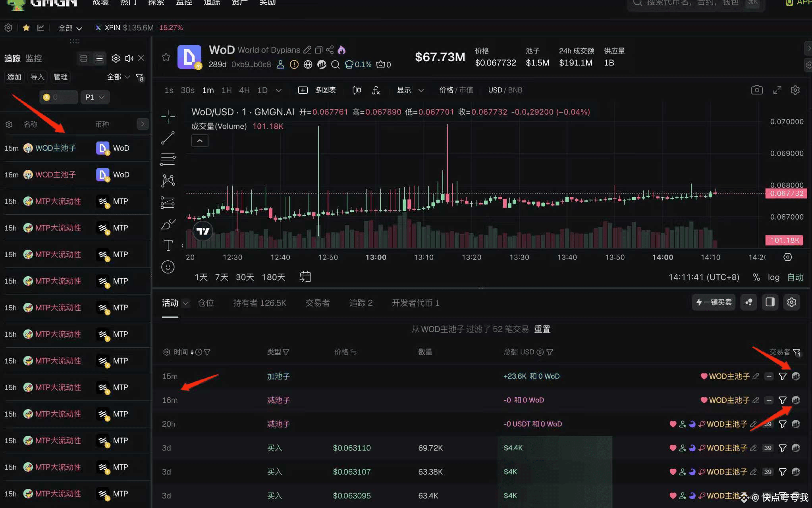Filter first WOD主池子 trader with funnel icon

pos(782,376)
